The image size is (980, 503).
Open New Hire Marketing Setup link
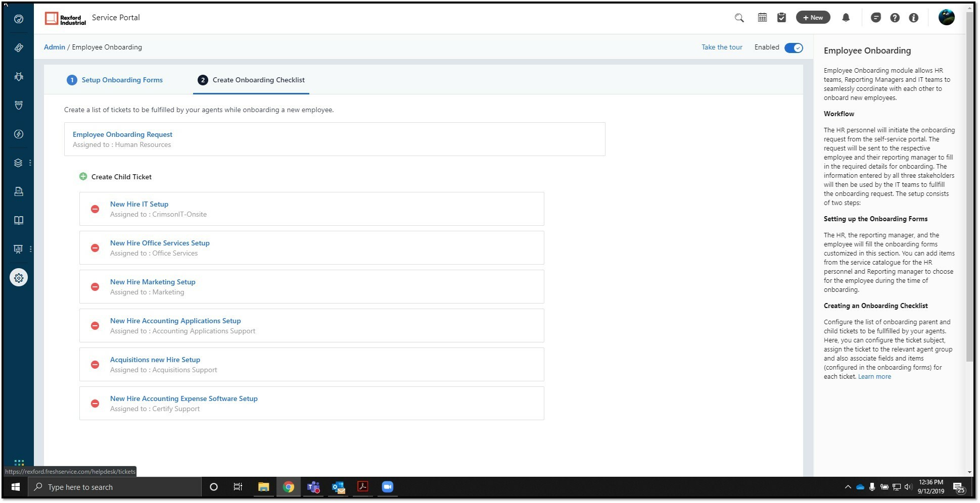point(153,282)
